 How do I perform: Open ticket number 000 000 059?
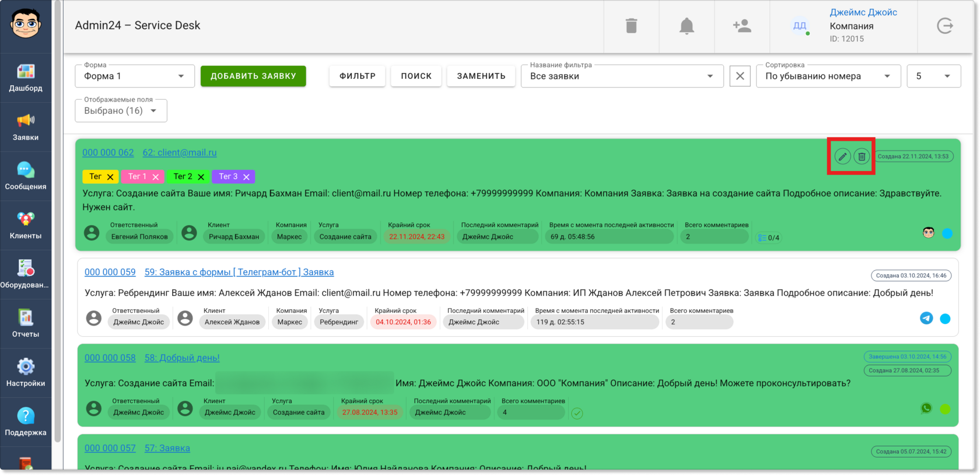pos(110,272)
